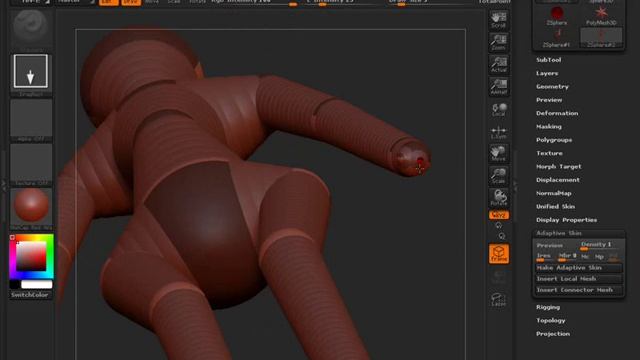Open the Texture Off selector
This screenshot has width=640, height=360.
31,164
